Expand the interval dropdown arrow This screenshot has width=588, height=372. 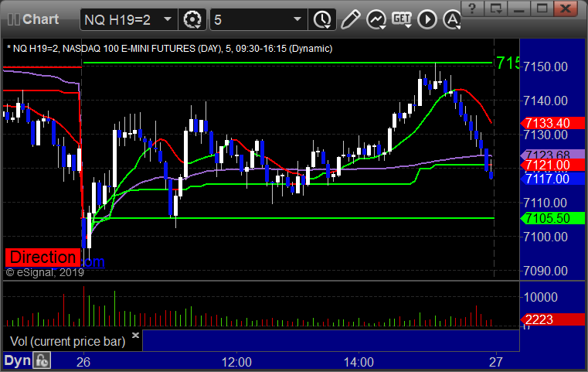(x=297, y=19)
